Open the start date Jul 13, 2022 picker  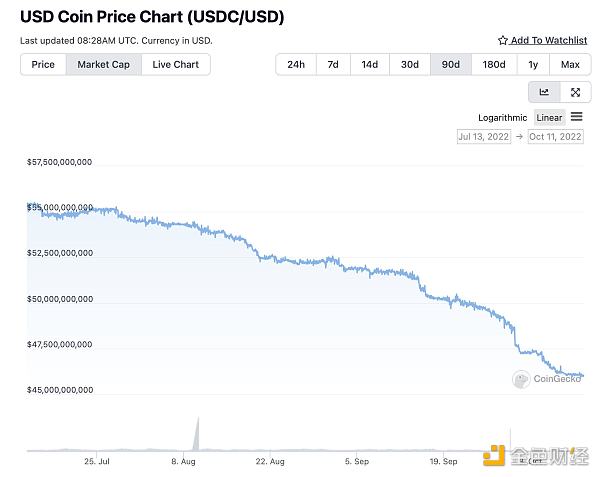[485, 136]
